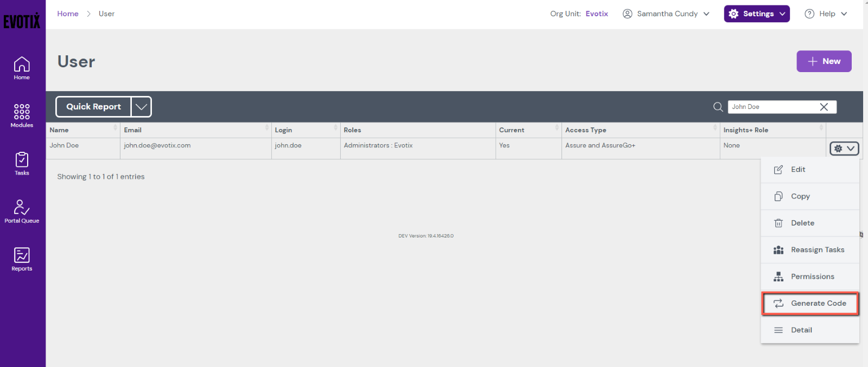Image resolution: width=868 pixels, height=367 pixels.
Task: Sort by the Name column
Action: coord(83,130)
